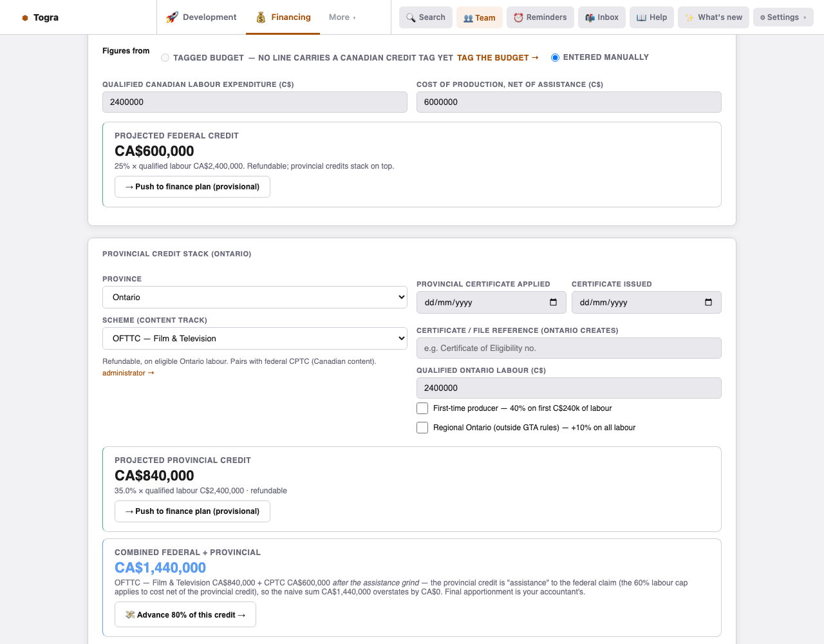
Task: Enable First-time producer checkbox
Action: (x=422, y=408)
